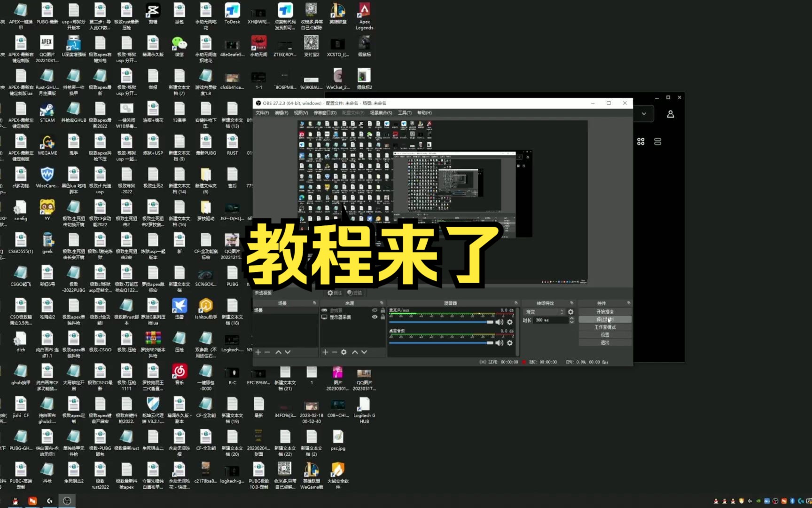Open the 显示器采集 source properties gear
Image resolution: width=812 pixels, height=508 pixels.
(344, 352)
